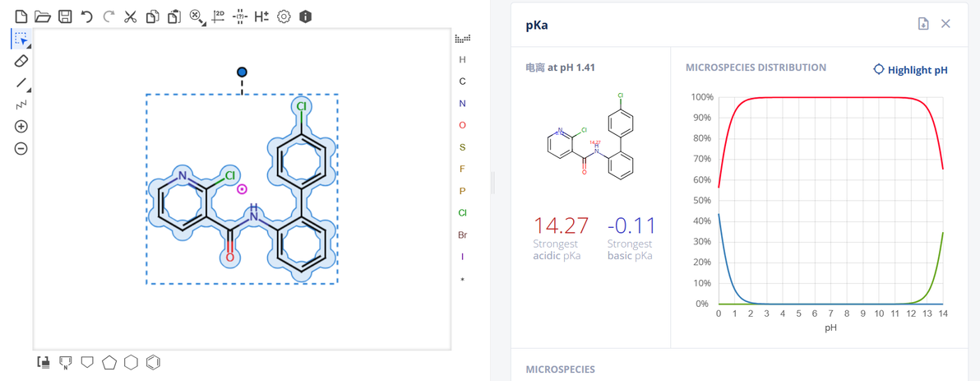The image size is (980, 381).
Task: Click the 2D clean structure icon
Action: pyautogui.click(x=219, y=16)
